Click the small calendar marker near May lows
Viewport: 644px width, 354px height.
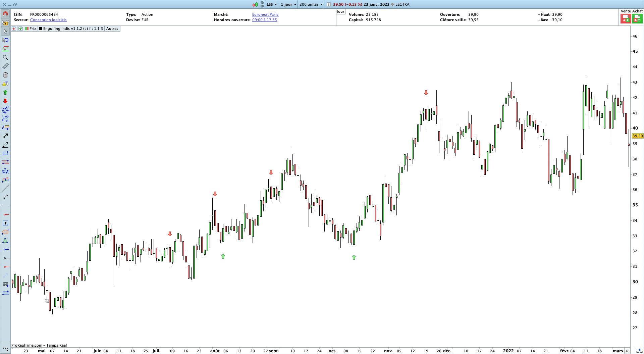point(47,301)
